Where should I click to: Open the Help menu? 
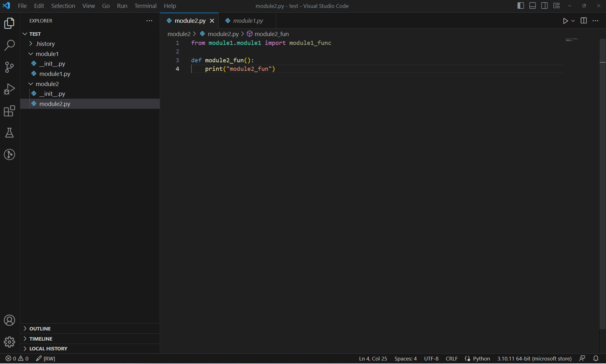coord(170,6)
